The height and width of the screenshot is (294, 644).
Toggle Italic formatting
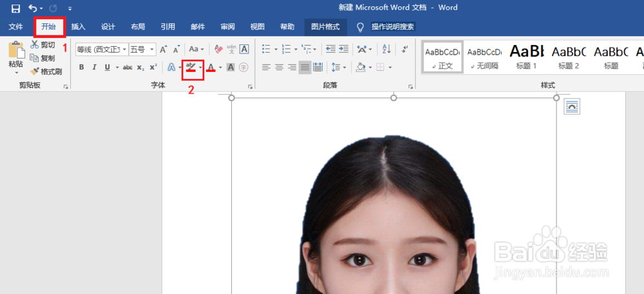coord(94,68)
